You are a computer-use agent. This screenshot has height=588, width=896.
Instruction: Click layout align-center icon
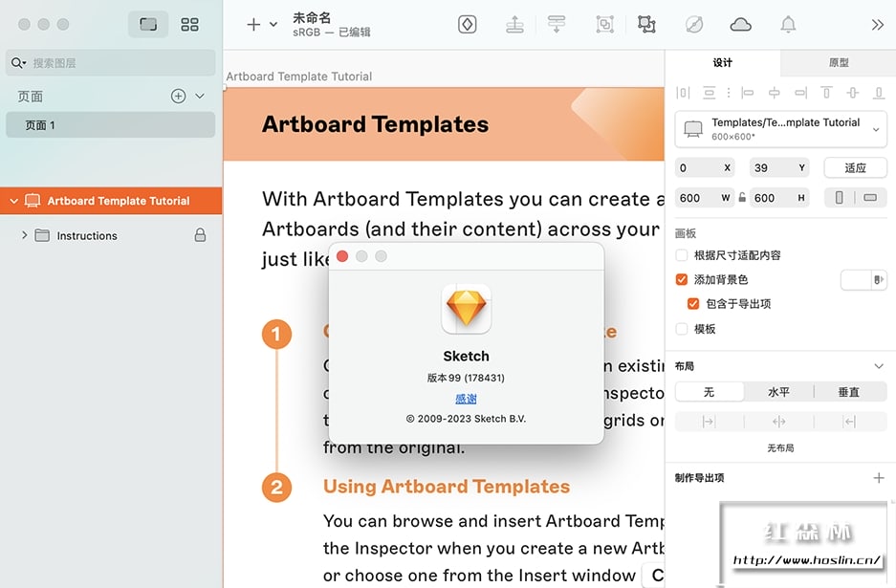click(x=778, y=422)
